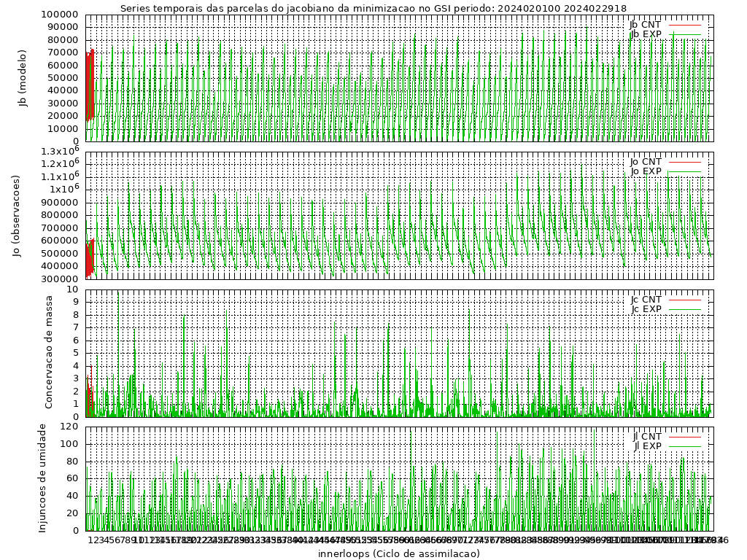Select the Jc EXP legend label
This screenshot has width=747, height=560.
coord(646,309)
